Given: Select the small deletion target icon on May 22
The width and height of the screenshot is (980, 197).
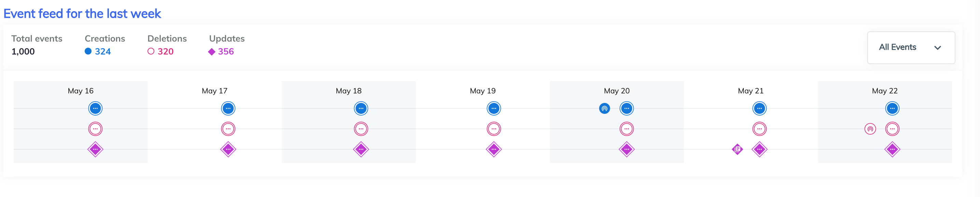Looking at the screenshot, I should coord(870,129).
